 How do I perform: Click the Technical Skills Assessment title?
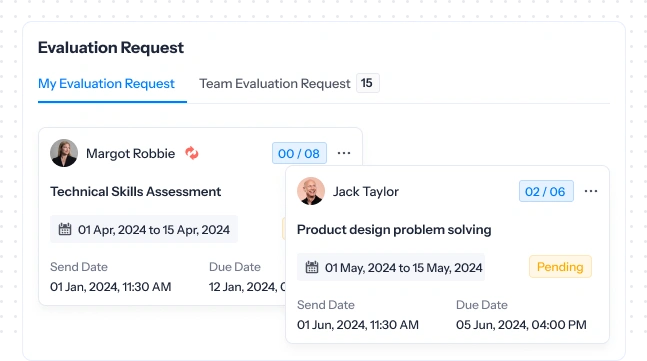(135, 191)
